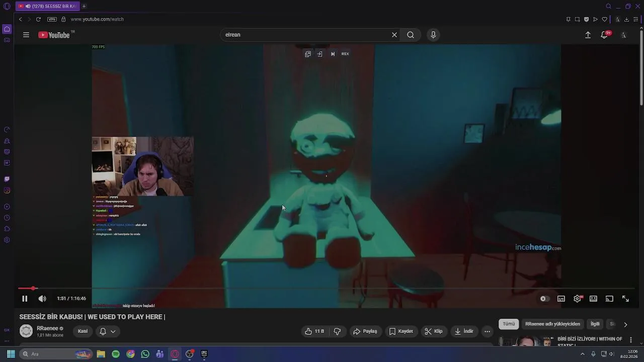Click the Katıl join button

coord(83,331)
